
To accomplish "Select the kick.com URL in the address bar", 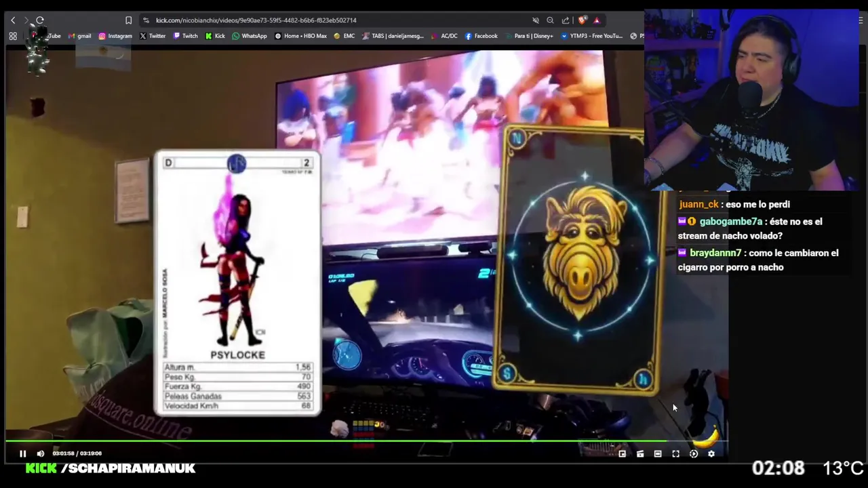I will (256, 20).
